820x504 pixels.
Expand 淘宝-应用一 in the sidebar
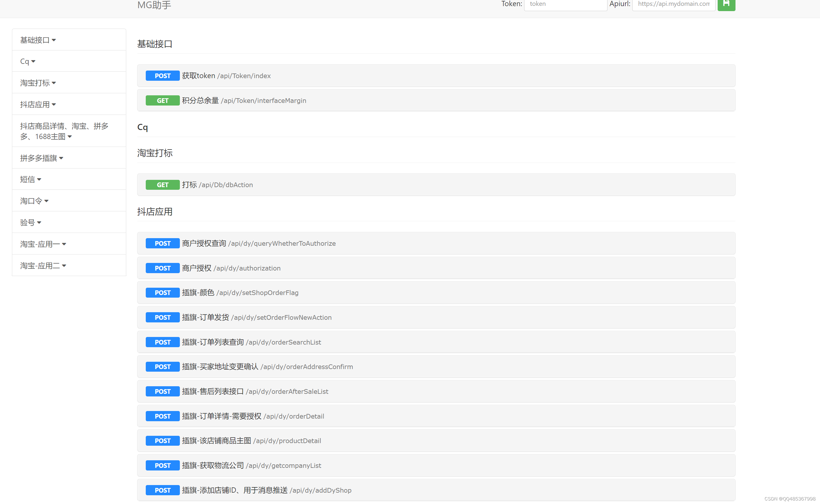(x=43, y=244)
